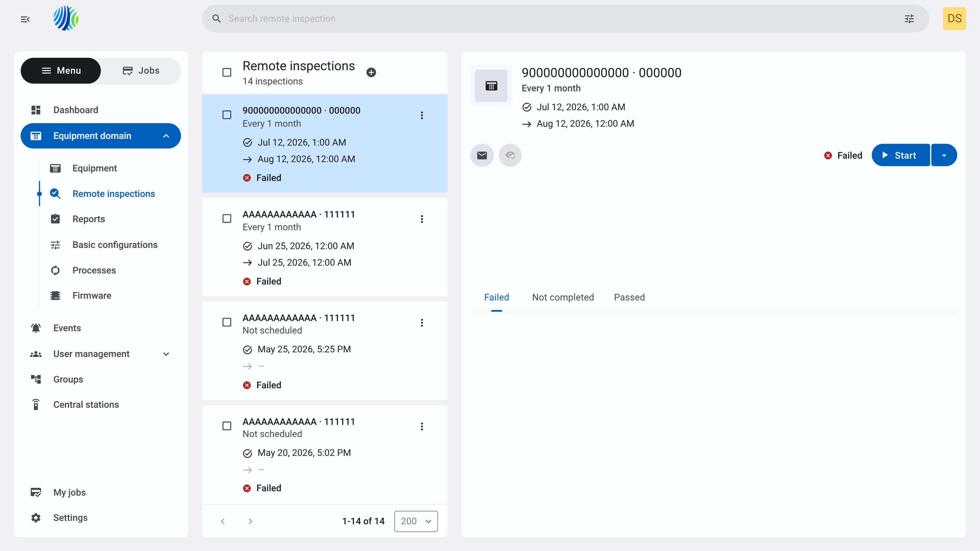
Task: Open search filter options icon
Action: [x=909, y=19]
